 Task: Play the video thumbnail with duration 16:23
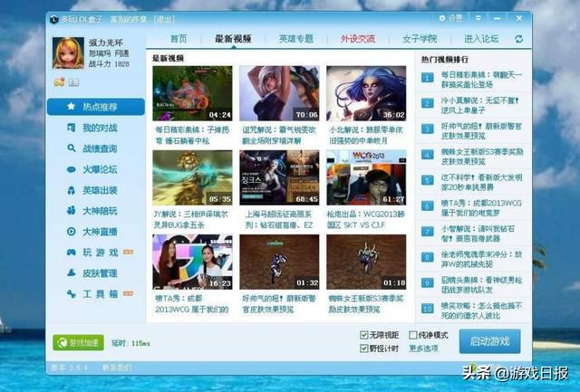pos(192,262)
